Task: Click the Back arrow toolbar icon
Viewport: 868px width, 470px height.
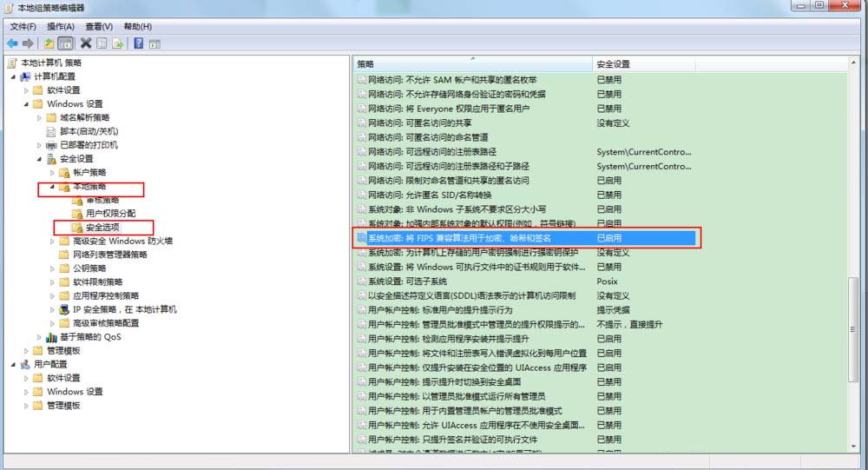Action: [11, 43]
